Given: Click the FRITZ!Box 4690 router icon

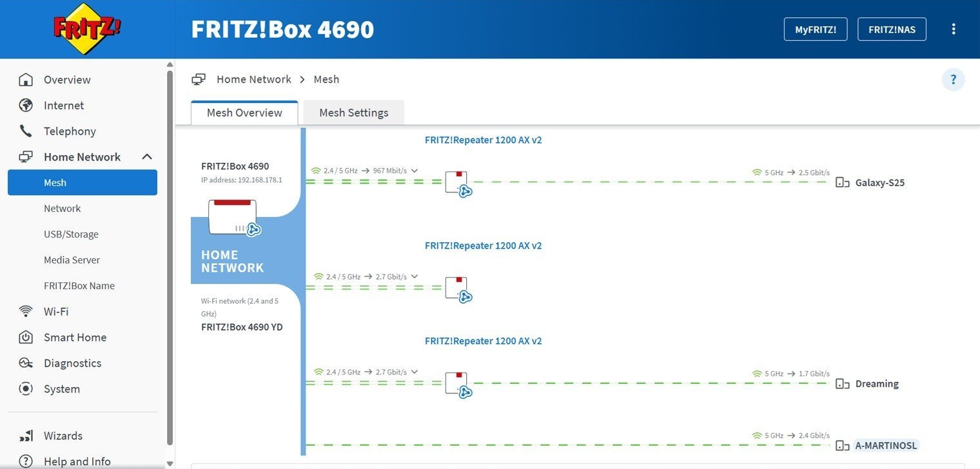Looking at the screenshot, I should pyautogui.click(x=234, y=217).
